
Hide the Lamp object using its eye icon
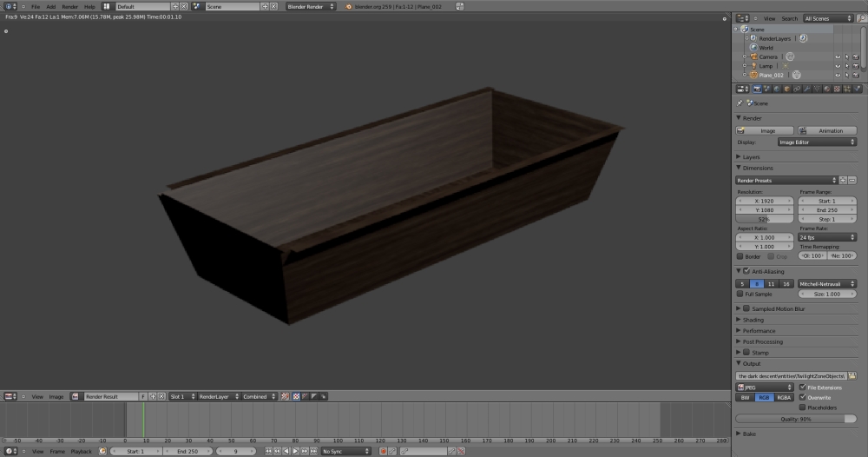[x=838, y=66]
